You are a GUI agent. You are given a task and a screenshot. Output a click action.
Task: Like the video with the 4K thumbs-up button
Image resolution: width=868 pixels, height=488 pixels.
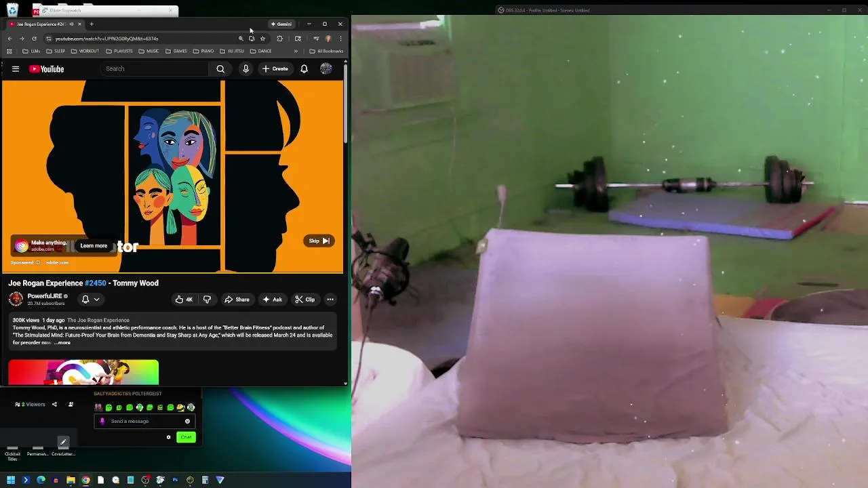click(184, 299)
